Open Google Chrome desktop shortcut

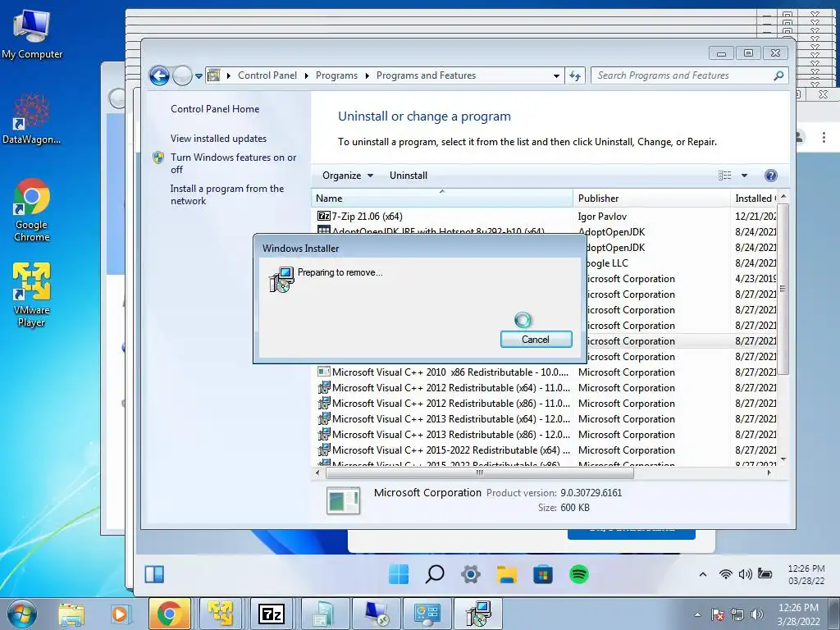pos(32,210)
